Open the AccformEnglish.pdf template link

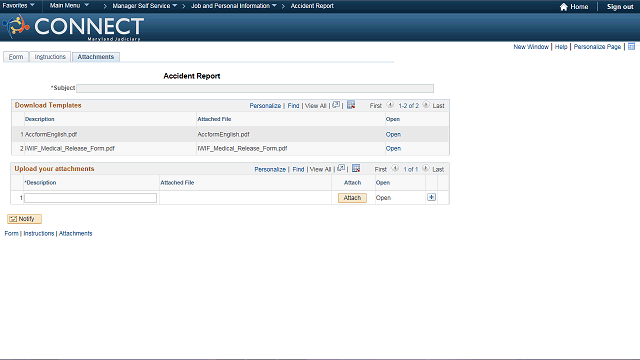393,134
